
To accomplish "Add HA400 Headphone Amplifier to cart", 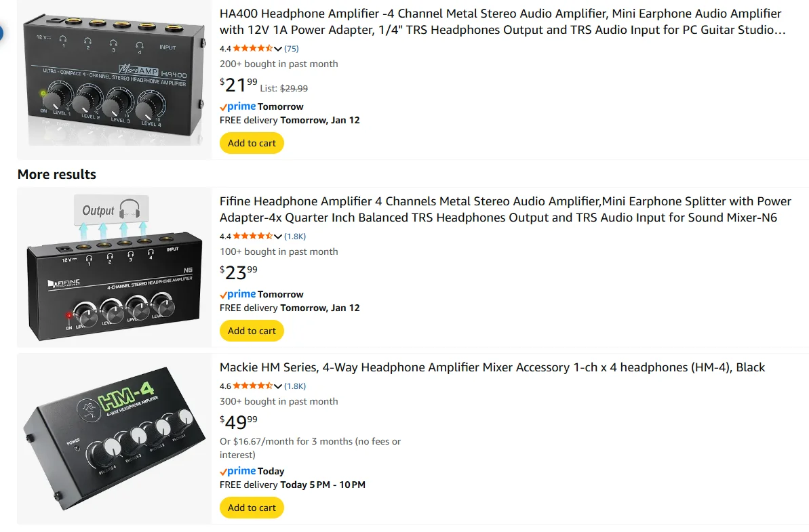I will coord(252,143).
